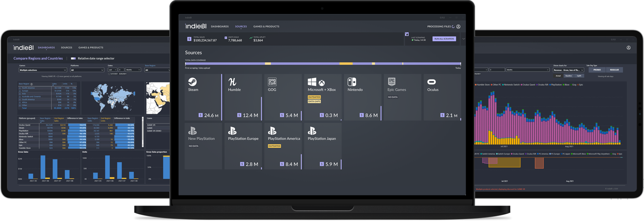Select the GOG source icon
The width and height of the screenshot is (644, 221).
click(272, 82)
